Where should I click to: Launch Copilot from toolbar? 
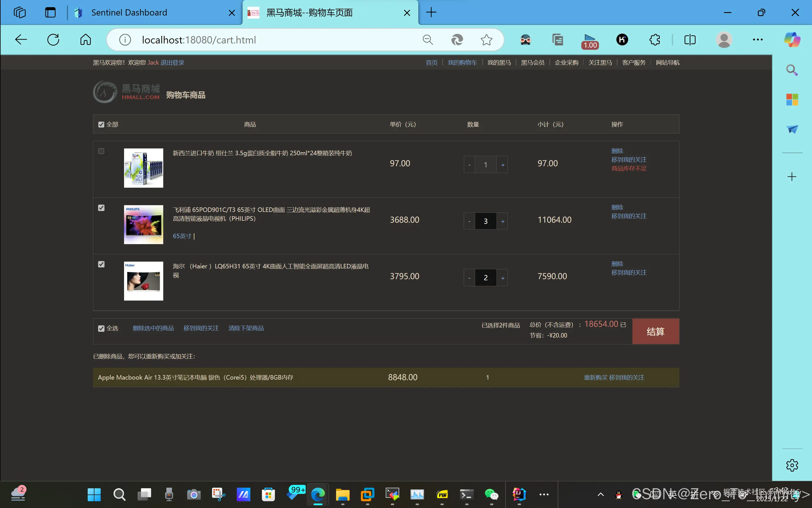[792, 40]
